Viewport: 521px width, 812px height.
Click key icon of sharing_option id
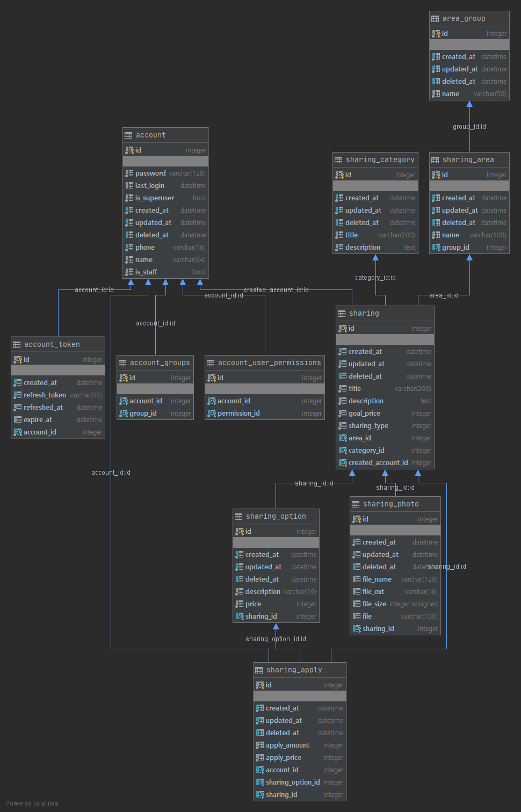coord(240,532)
